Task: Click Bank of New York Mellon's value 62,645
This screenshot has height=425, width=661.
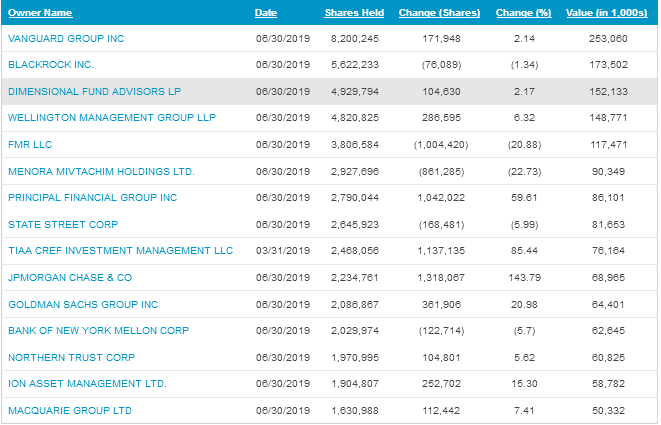Action: coord(608,331)
